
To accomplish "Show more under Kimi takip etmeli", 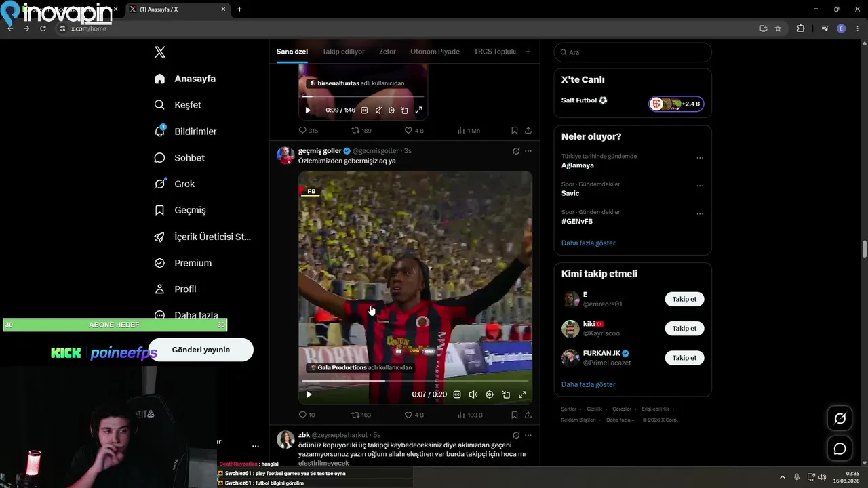I will coord(589,384).
